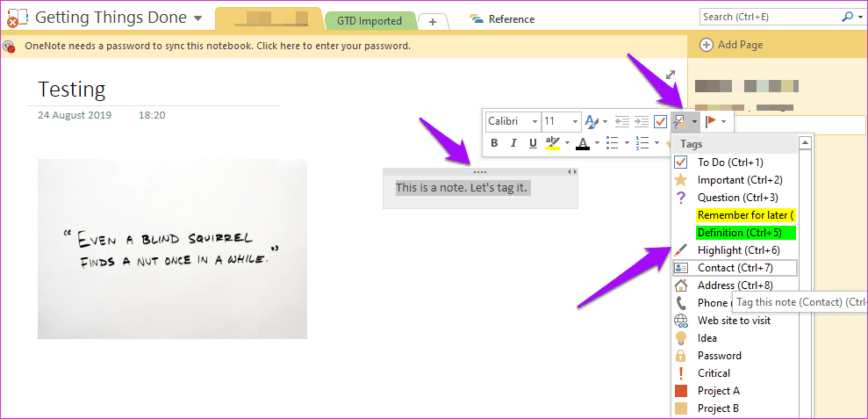Click the Testing page title
The height and width of the screenshot is (419, 868).
click(71, 89)
